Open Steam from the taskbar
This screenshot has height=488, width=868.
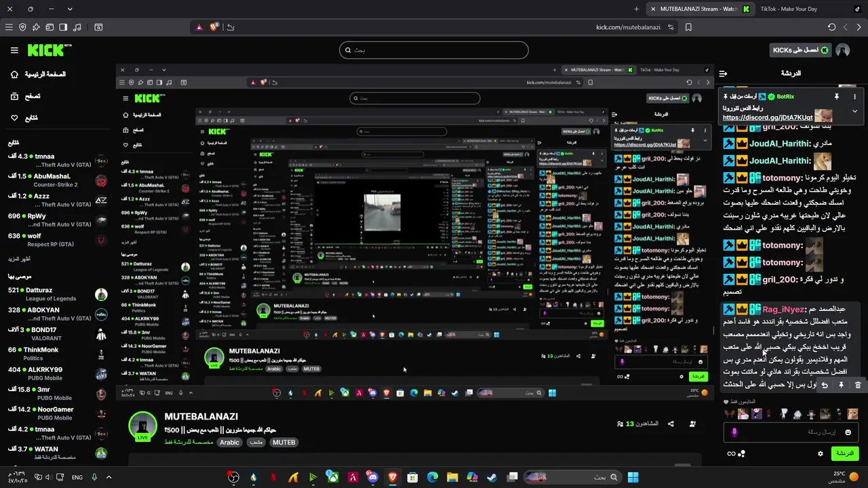tap(492, 477)
